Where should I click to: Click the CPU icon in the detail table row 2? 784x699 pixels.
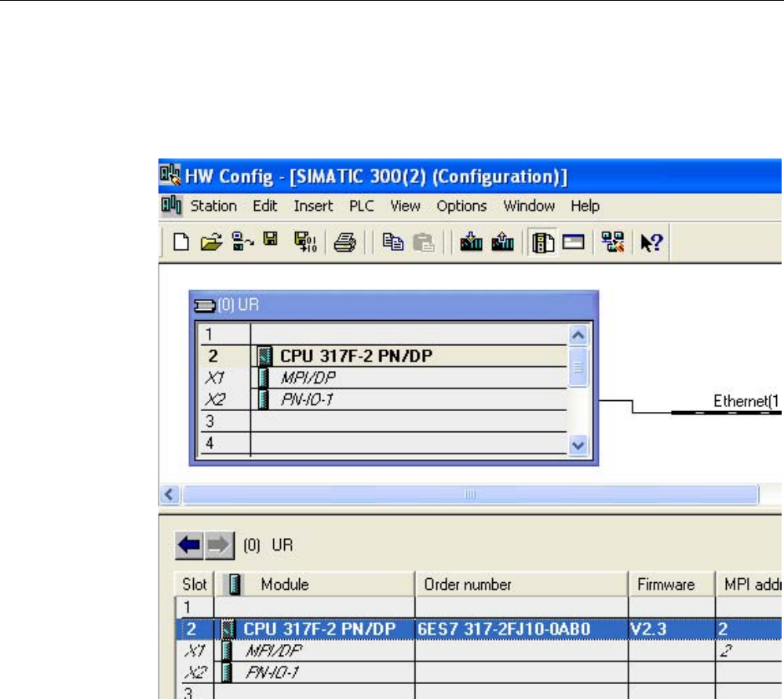(228, 629)
